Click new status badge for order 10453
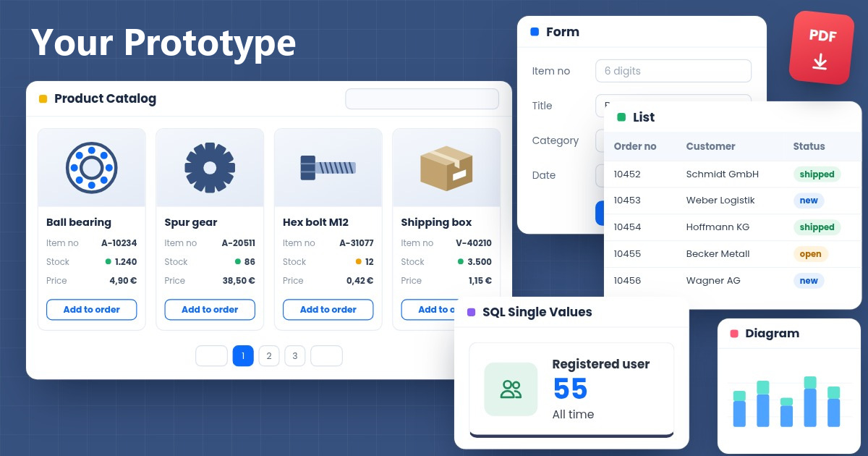868x456 pixels. coord(809,200)
